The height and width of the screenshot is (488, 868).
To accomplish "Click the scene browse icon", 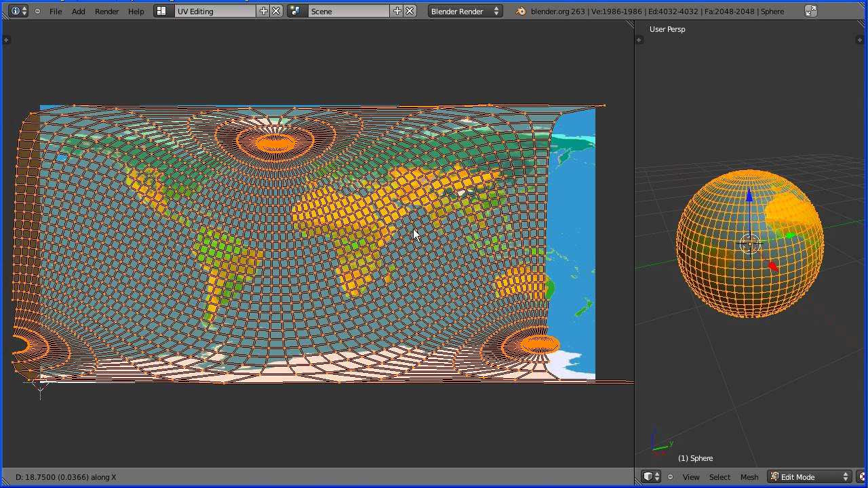I will point(295,11).
